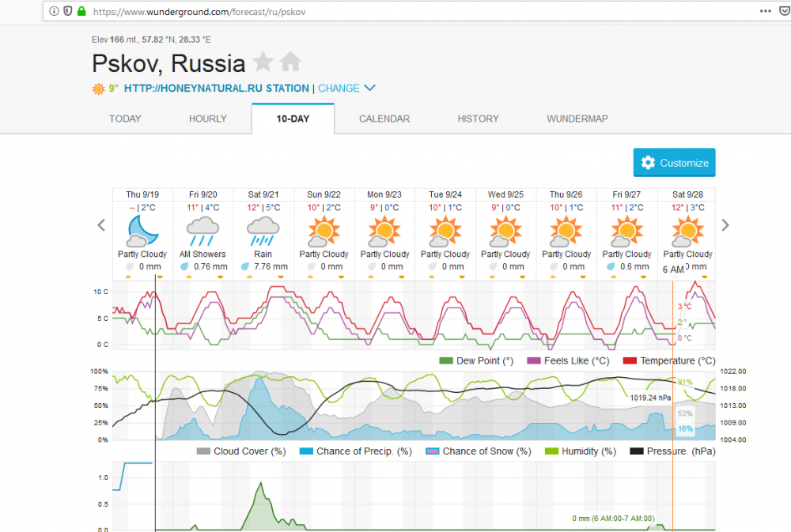The width and height of the screenshot is (791, 532).
Task: Click the Saturday 9/21 rain cloud icon
Action: coord(263,231)
